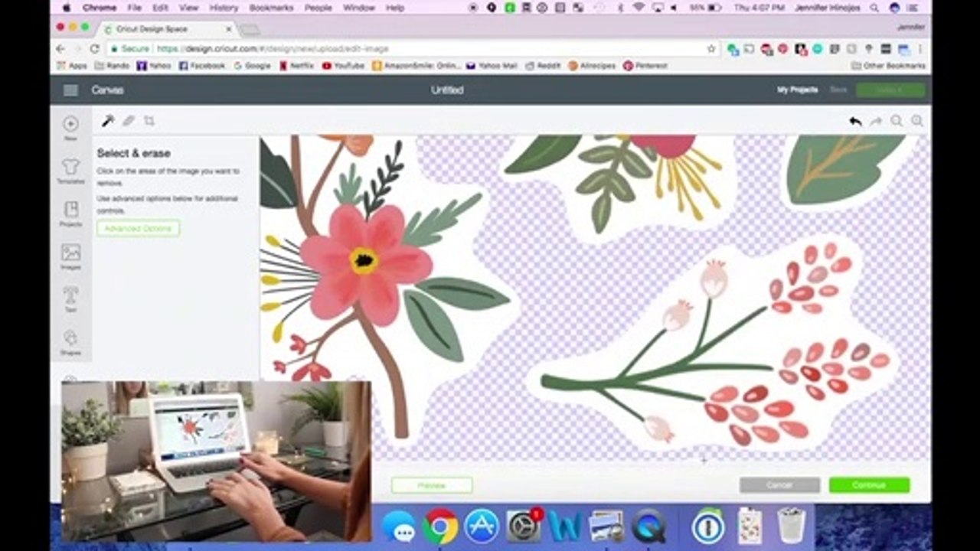This screenshot has height=551, width=980.
Task: Open the Bookmarks menu
Action: (x=271, y=8)
